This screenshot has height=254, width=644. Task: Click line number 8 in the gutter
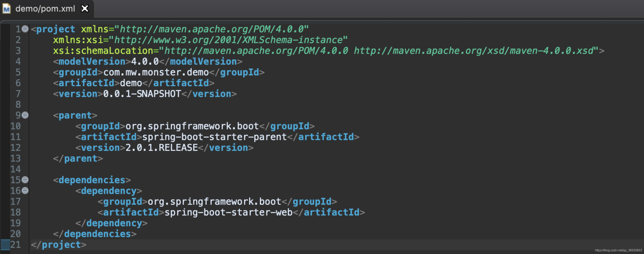click(18, 104)
